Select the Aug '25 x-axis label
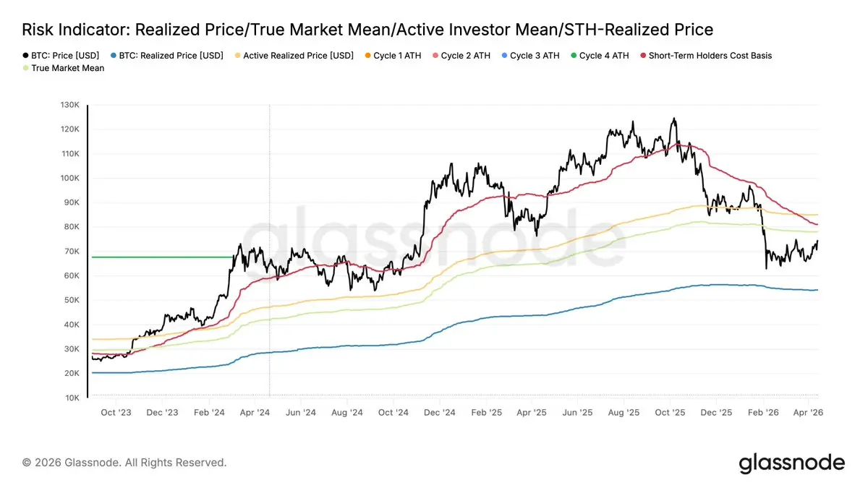This screenshot has height=488, width=868. coord(624,412)
